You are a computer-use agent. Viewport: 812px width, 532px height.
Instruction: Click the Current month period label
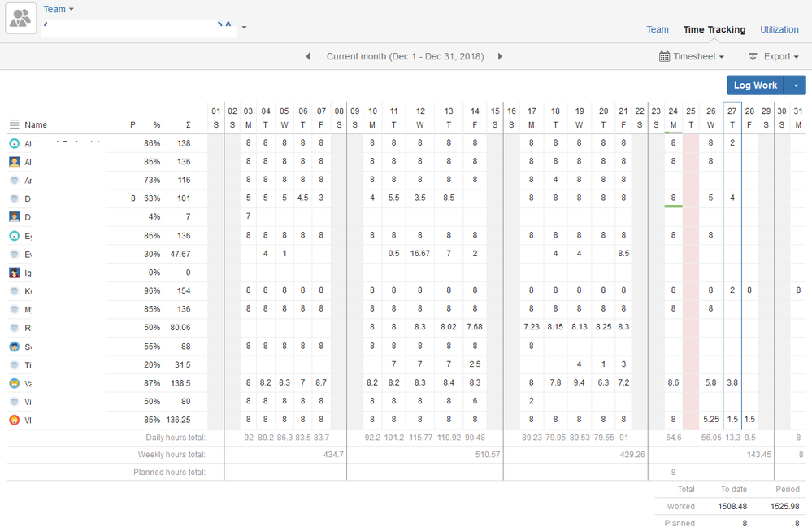pyautogui.click(x=405, y=56)
